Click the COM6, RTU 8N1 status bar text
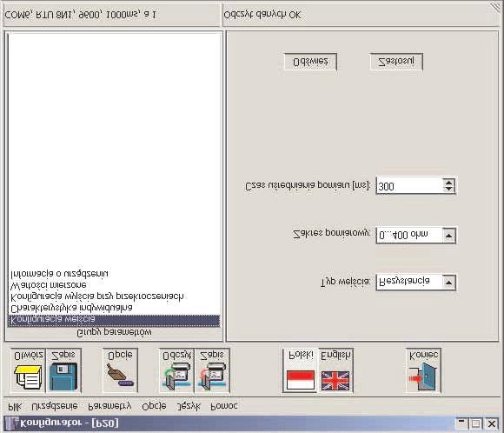This screenshot has height=433, width=504. (x=80, y=15)
